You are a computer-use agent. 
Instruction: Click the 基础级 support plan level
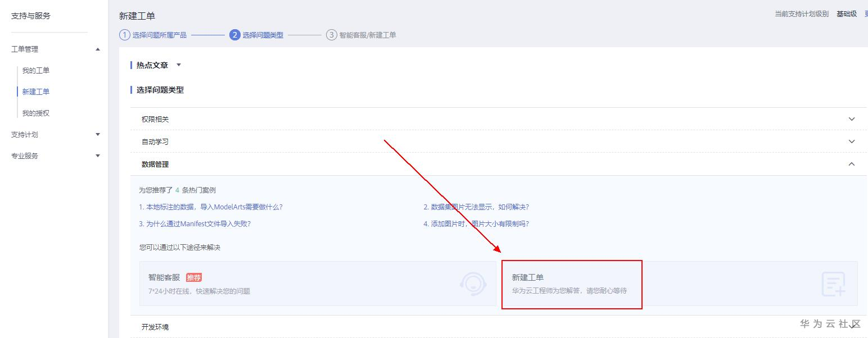846,14
